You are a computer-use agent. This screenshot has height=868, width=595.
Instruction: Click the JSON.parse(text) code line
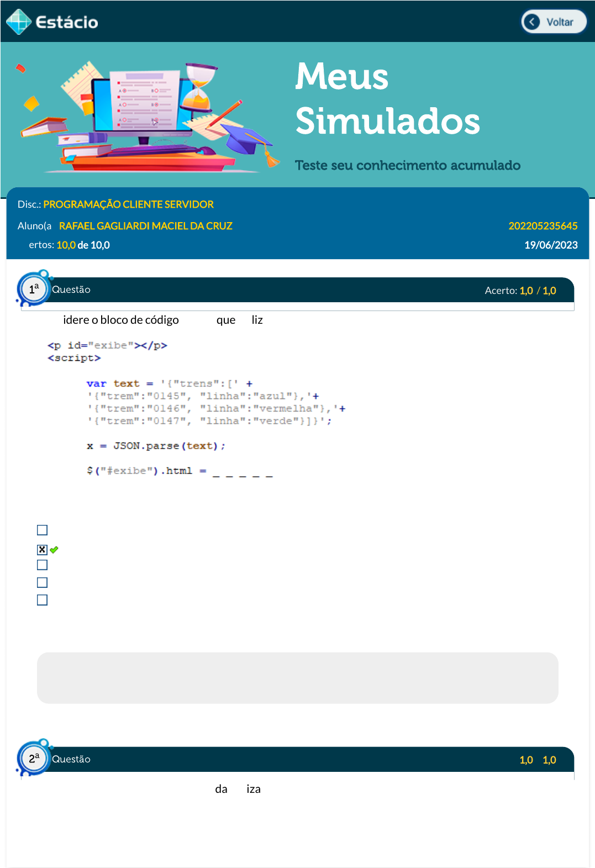[x=156, y=446]
